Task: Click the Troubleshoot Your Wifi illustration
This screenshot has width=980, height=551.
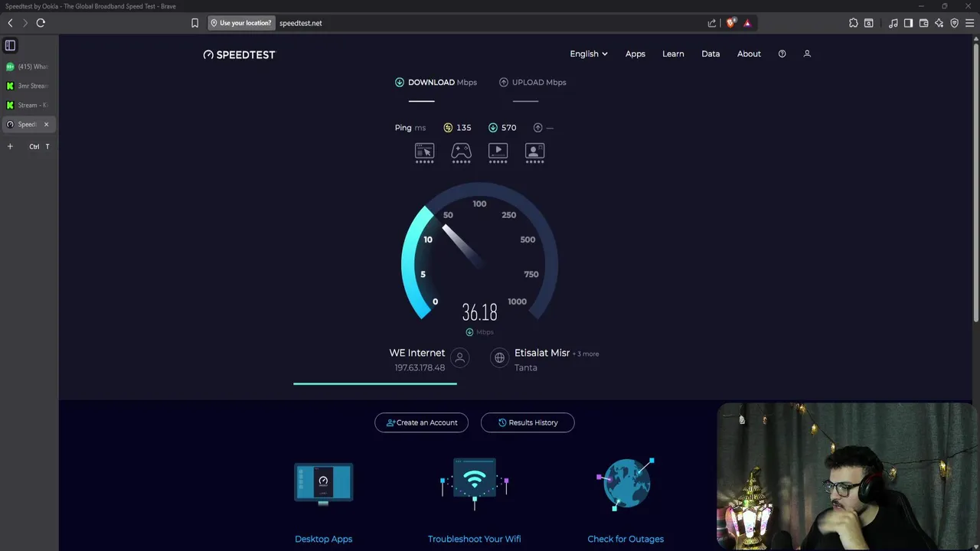Action: (x=474, y=484)
